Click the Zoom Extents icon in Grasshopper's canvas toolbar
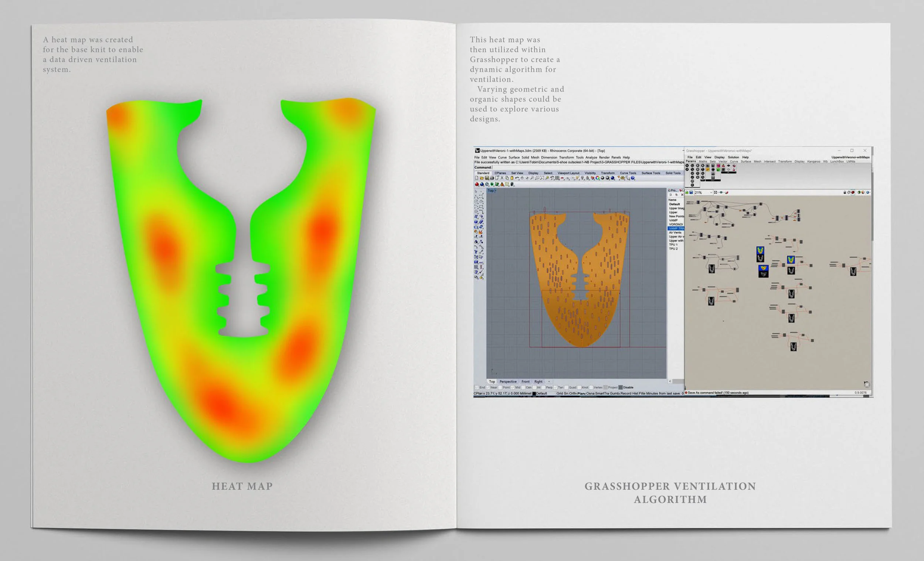The width and height of the screenshot is (924, 561). click(x=716, y=193)
